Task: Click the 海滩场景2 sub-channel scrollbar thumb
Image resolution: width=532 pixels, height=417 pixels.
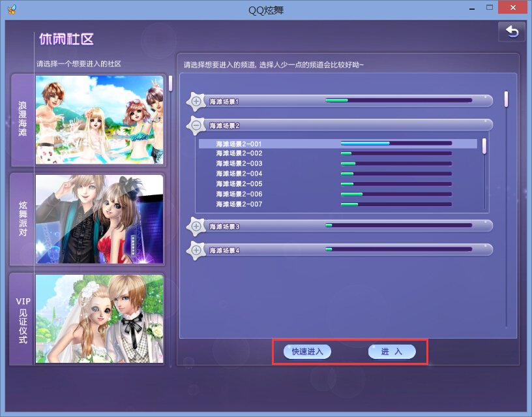Action: click(x=484, y=146)
